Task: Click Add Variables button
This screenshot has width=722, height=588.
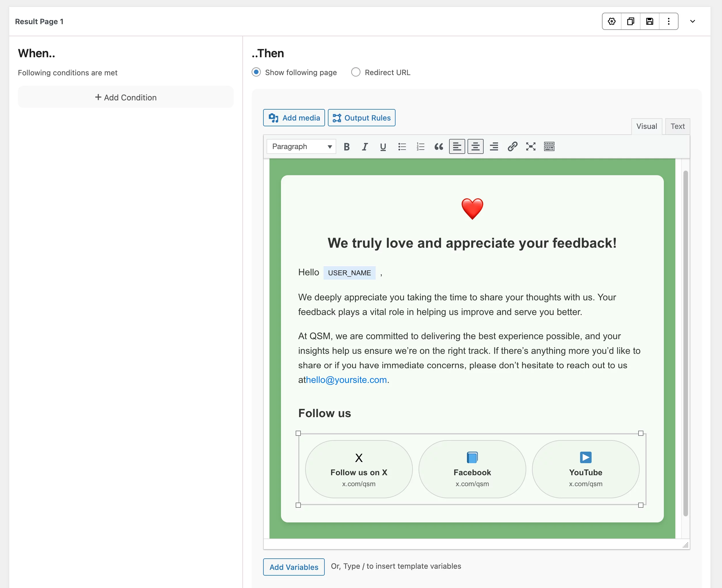Action: click(294, 567)
